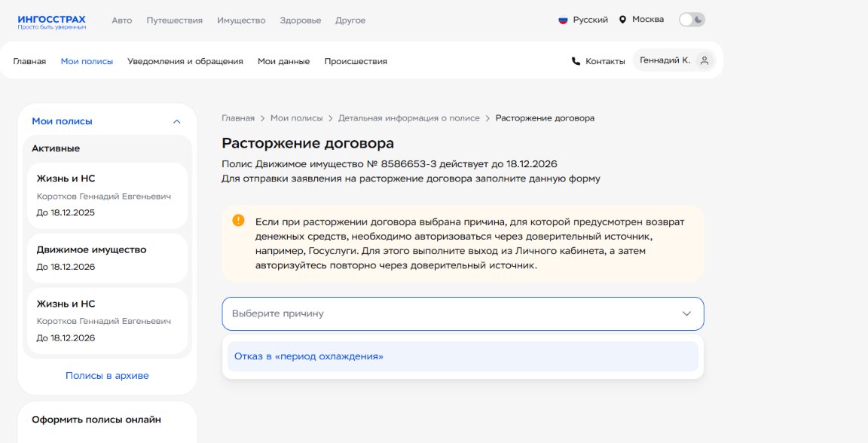Viewport: 868px width, 443px height.
Task: Click the orange warning notice icon
Action: [x=239, y=221]
